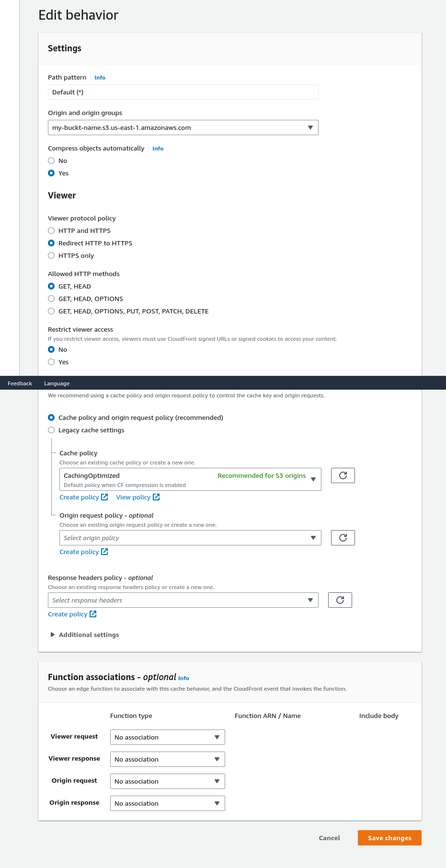This screenshot has width=446, height=868.
Task: Choose GET, HEAD, OPTIONS allowed methods
Action: pyautogui.click(x=51, y=299)
